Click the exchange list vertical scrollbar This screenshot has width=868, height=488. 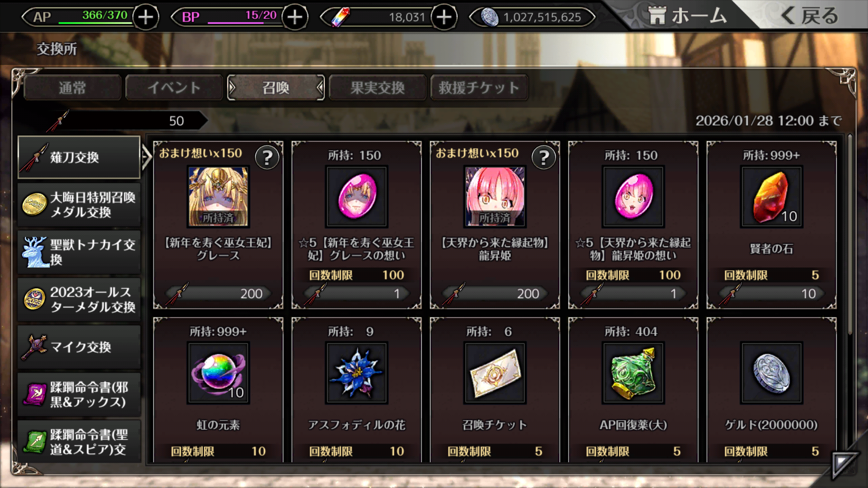(850, 234)
